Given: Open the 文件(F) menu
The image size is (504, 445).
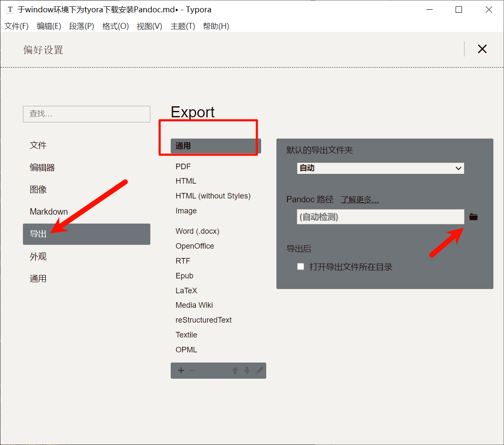Looking at the screenshot, I should [x=17, y=26].
